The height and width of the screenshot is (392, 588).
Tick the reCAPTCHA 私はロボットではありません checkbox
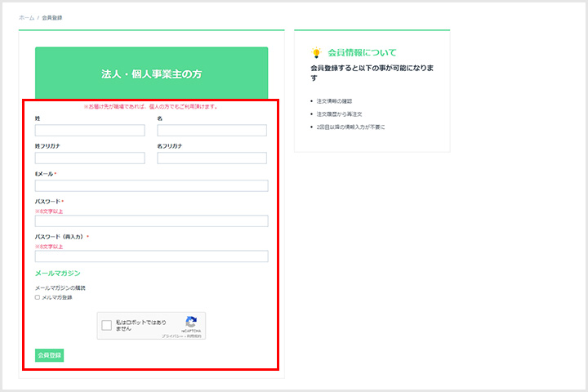click(x=106, y=325)
